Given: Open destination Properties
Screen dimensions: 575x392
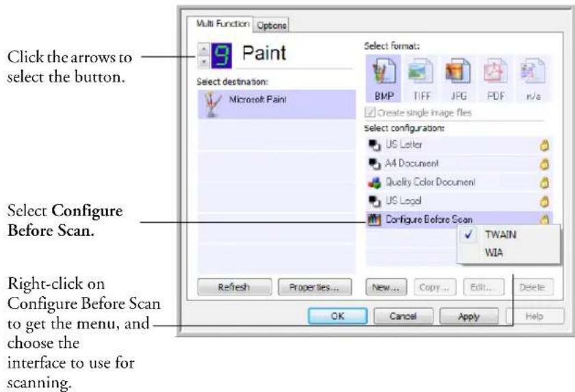Looking at the screenshot, I should 315,287.
